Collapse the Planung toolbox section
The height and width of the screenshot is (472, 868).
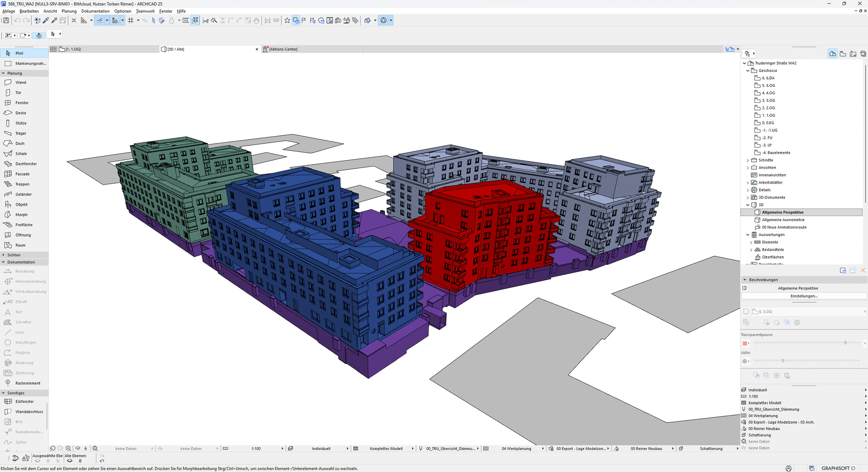[4, 73]
